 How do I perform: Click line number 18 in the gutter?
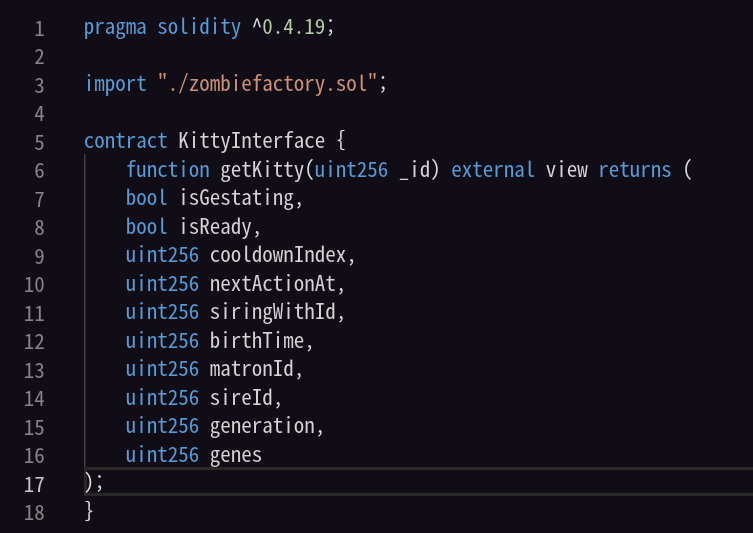click(x=34, y=513)
